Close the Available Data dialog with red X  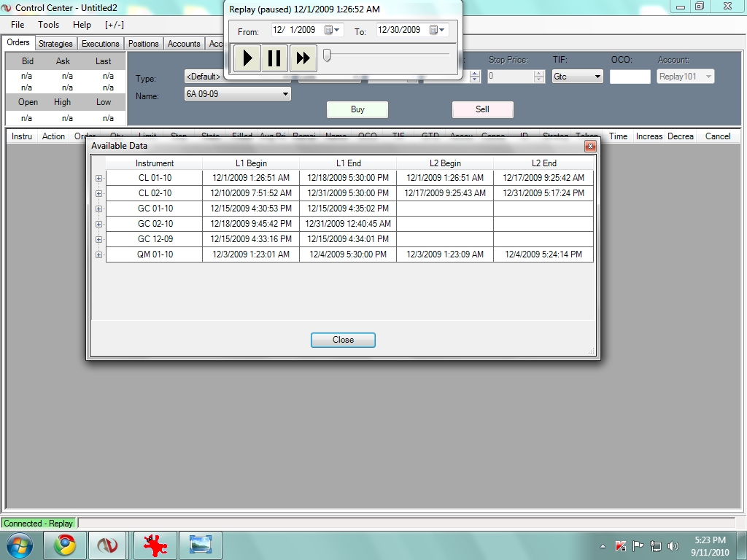tap(590, 146)
